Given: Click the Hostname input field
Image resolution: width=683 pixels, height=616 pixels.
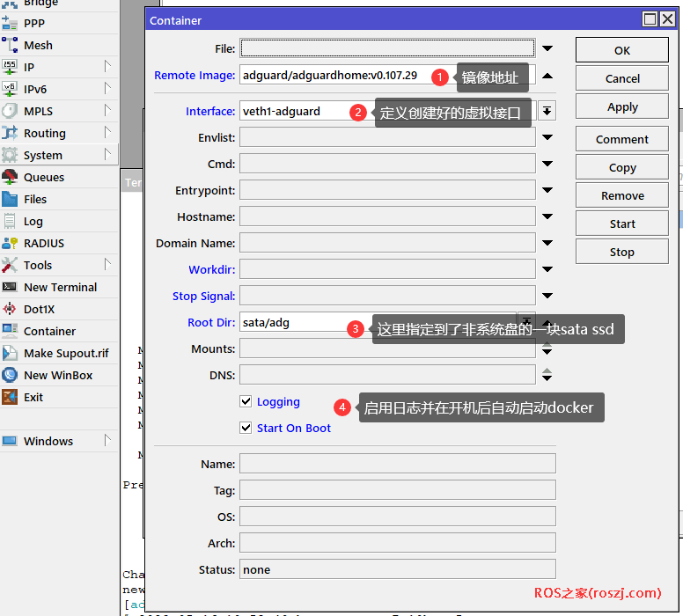Looking at the screenshot, I should (x=387, y=216).
